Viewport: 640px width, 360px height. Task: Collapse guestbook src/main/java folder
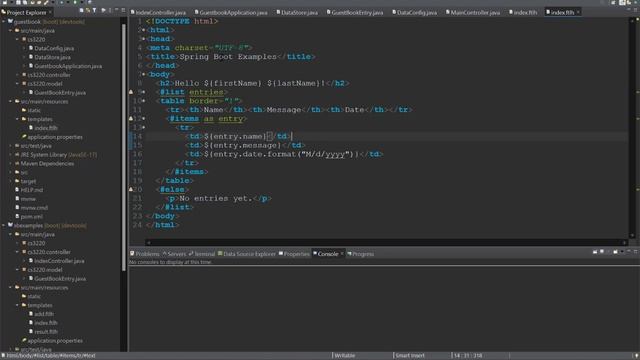[x=11, y=31]
